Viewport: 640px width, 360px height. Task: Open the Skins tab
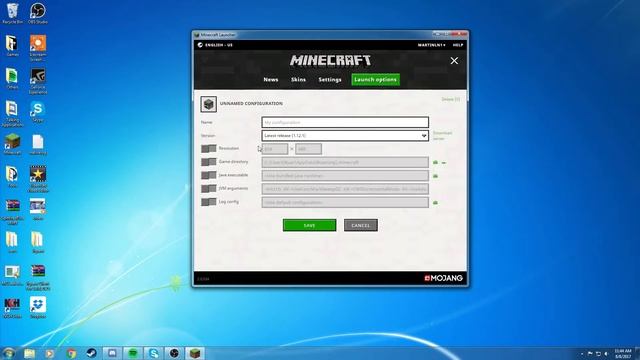point(298,80)
